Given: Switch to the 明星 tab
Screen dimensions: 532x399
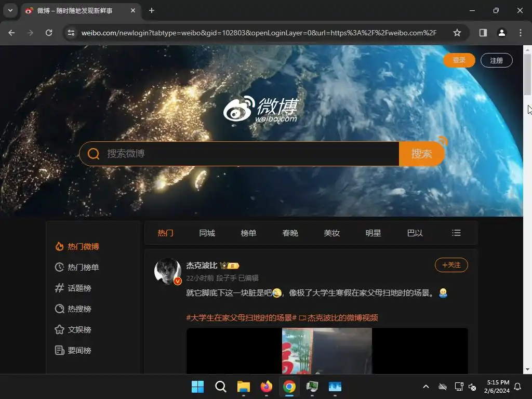Looking at the screenshot, I should point(373,233).
